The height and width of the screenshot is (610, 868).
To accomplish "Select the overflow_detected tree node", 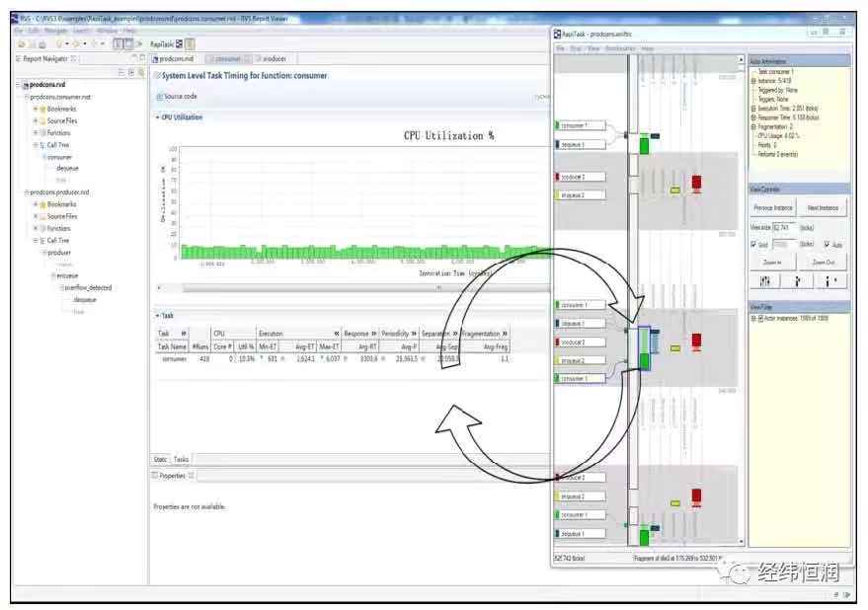I will 88,288.
